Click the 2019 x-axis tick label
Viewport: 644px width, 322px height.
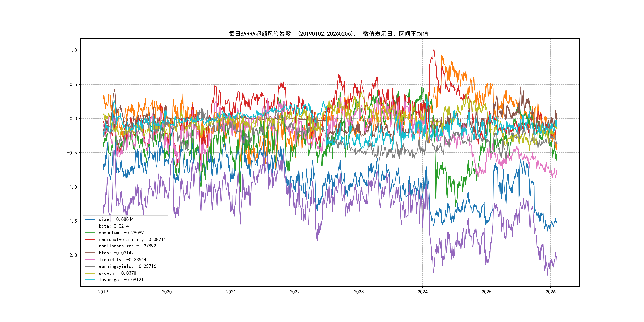pos(103,292)
